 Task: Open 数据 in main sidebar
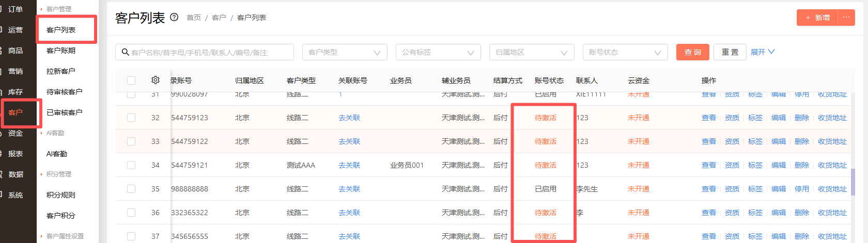pos(16,174)
